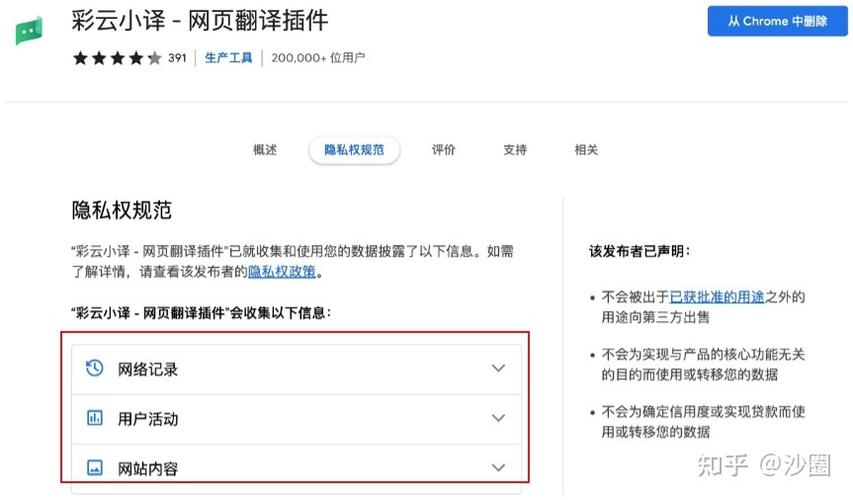The image size is (853, 500).
Task: Click the 391 ratings count
Action: point(177,58)
